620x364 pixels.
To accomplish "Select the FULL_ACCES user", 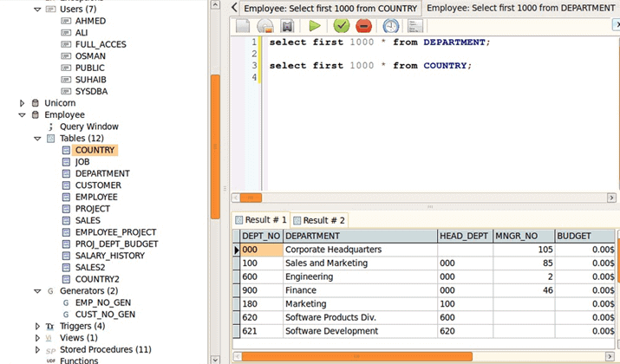I will tap(101, 45).
